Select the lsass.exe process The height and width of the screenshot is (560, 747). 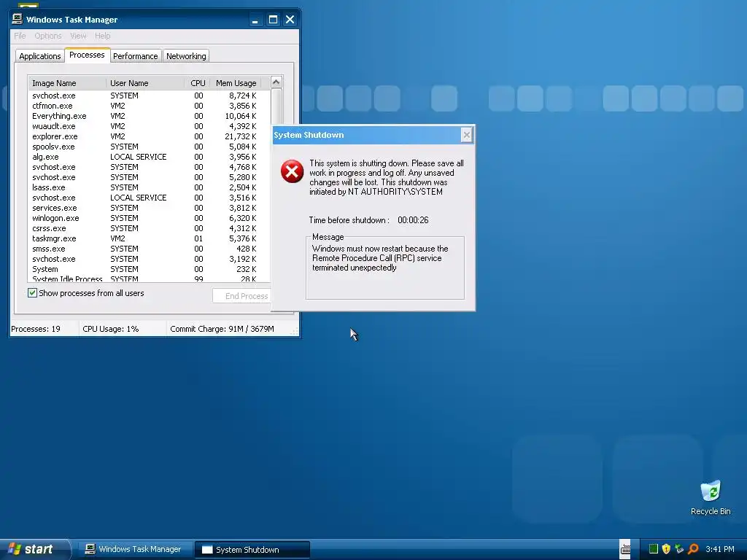click(149, 187)
